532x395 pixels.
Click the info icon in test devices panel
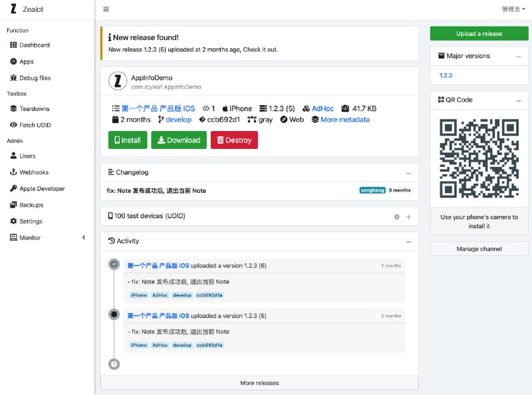click(x=397, y=217)
